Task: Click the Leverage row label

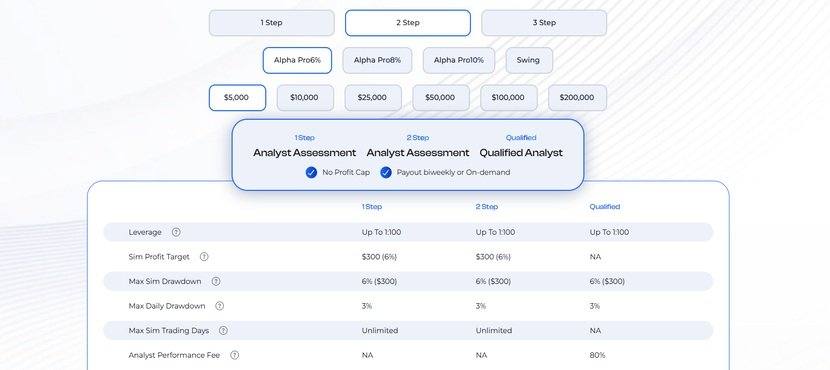Action: (145, 232)
